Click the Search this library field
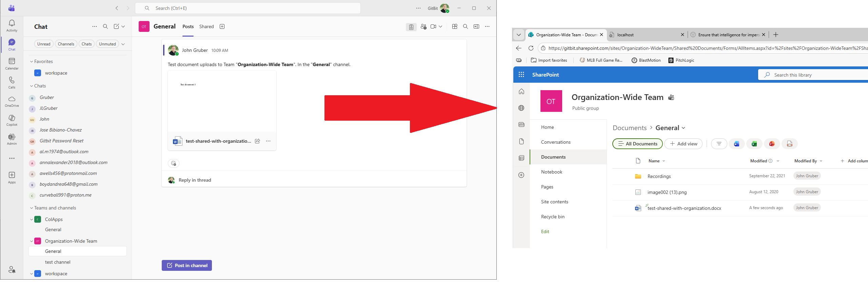Image resolution: width=868 pixels, height=282 pixels. pyautogui.click(x=813, y=75)
